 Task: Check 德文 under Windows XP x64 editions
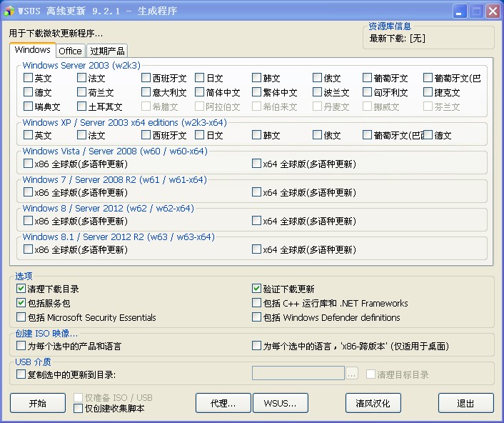[428, 135]
